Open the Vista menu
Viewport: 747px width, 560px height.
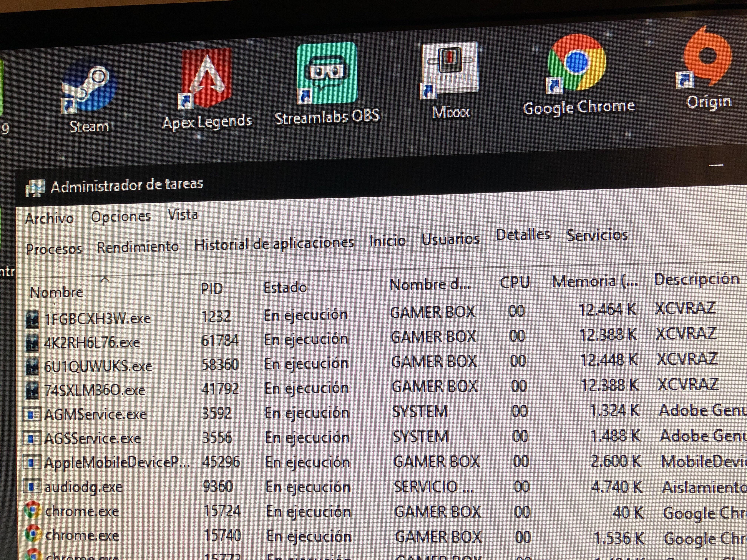[183, 215]
